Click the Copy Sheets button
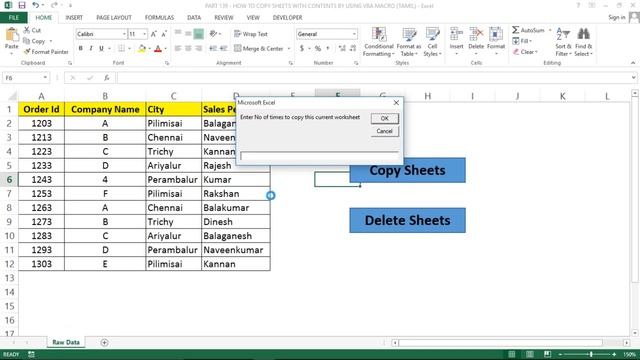Image resolution: width=640 pixels, height=360 pixels. tap(407, 170)
